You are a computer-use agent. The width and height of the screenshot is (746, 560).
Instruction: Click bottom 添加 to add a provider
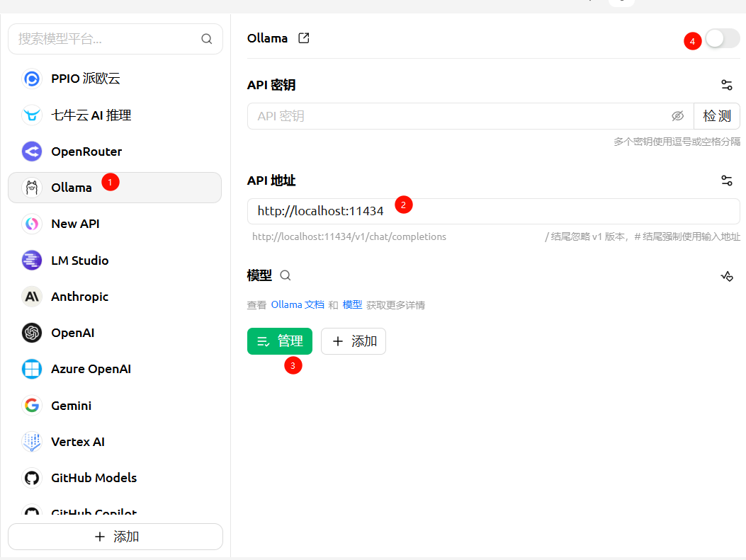tap(115, 537)
